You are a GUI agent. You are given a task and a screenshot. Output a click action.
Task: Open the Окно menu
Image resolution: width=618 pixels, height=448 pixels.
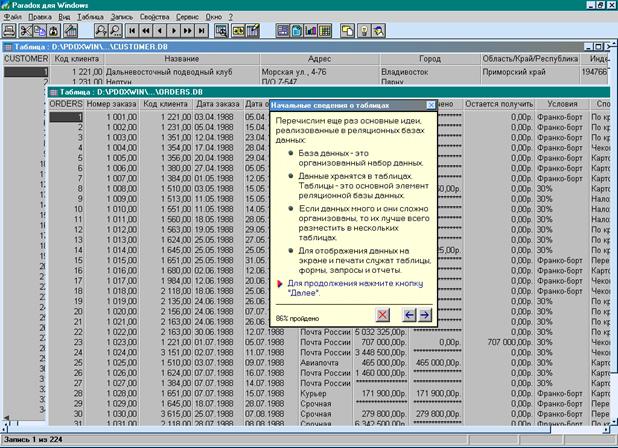point(214,17)
